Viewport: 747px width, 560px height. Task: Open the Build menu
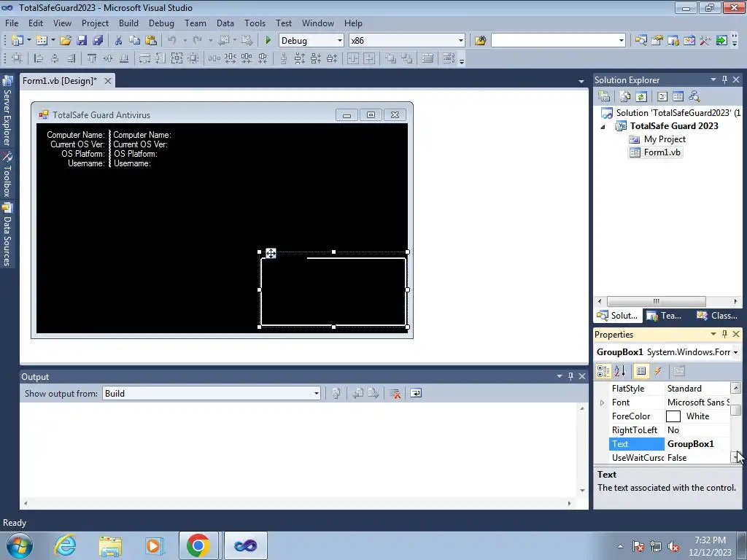click(128, 23)
